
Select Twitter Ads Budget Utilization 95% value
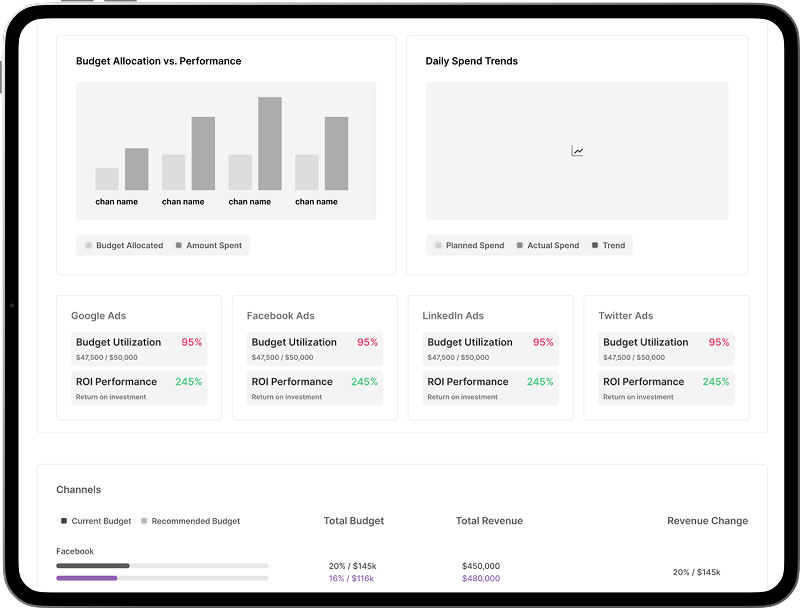(719, 342)
